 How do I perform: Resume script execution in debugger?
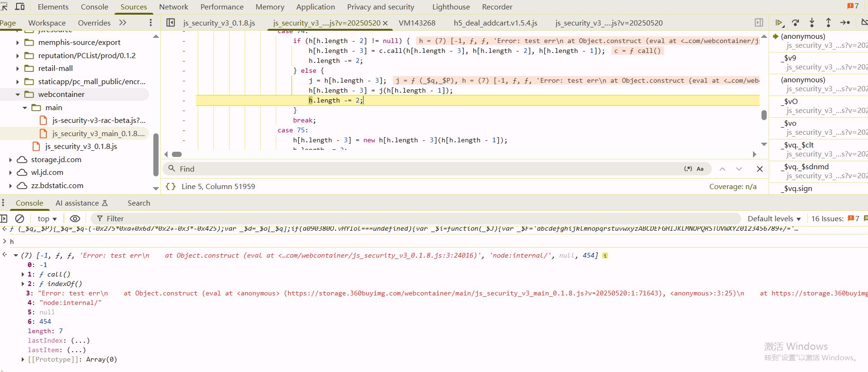pos(779,23)
